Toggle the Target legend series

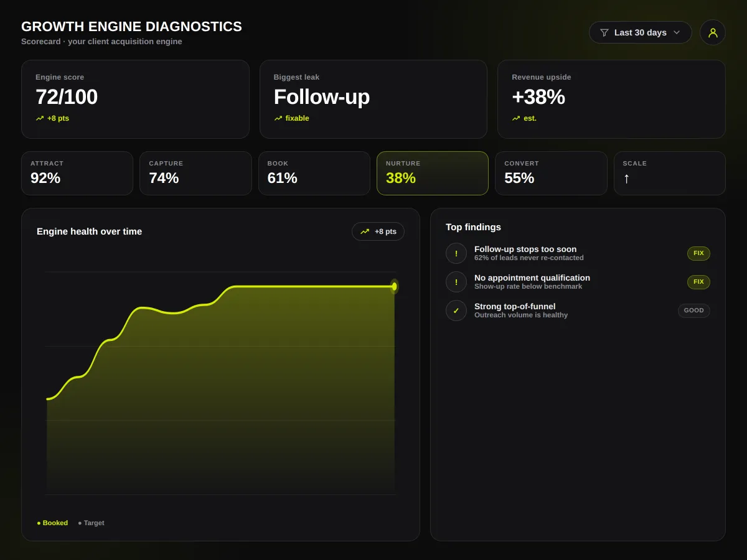pyautogui.click(x=91, y=523)
